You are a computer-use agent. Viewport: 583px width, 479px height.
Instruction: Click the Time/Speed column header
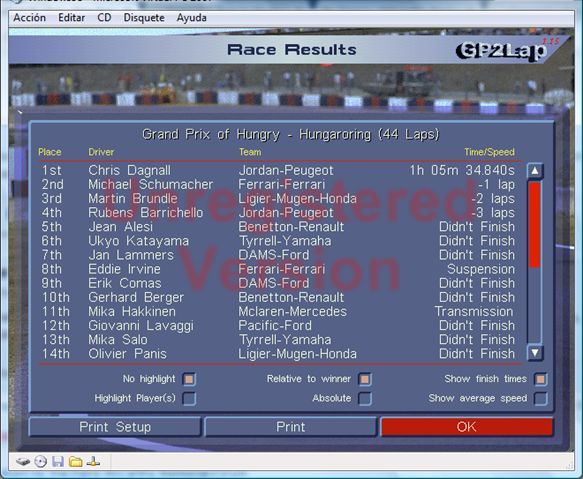pos(489,152)
